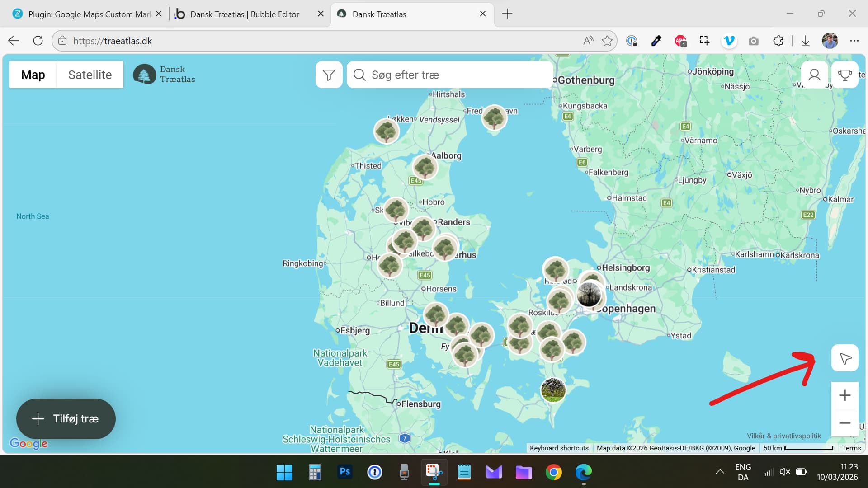Add this page to favorites star

[607, 41]
